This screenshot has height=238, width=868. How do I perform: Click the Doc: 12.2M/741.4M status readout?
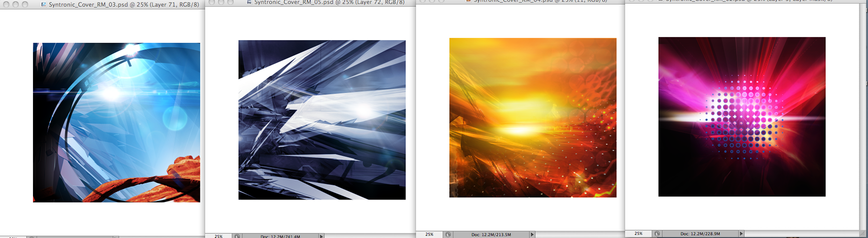[280, 236]
